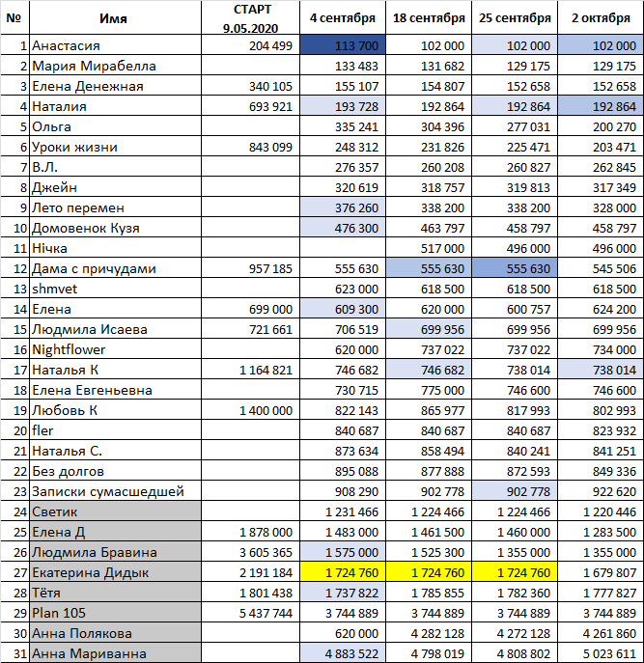Click the highlighted cell '609 300'
The width and height of the screenshot is (644, 663).
[343, 309]
